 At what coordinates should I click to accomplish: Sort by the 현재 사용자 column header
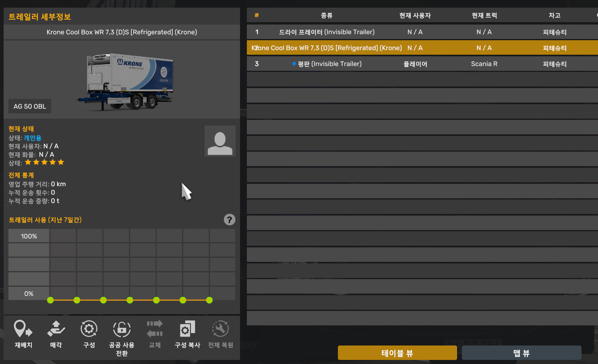pyautogui.click(x=415, y=15)
